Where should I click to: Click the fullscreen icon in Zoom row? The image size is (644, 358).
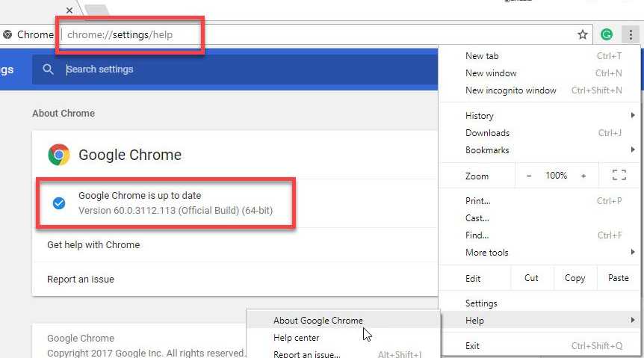619,176
